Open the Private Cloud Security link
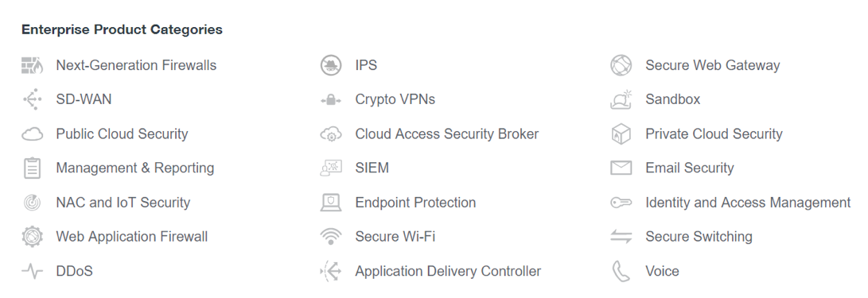868x298 pixels. tap(714, 134)
